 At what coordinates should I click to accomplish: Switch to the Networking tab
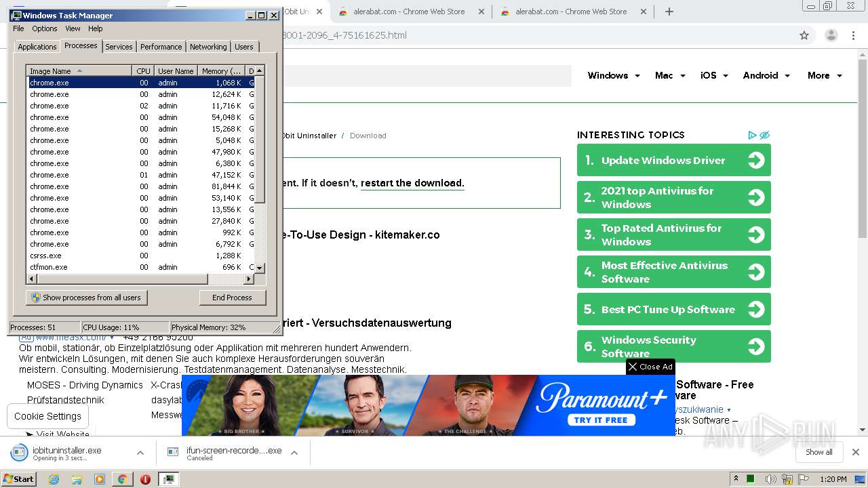click(208, 47)
